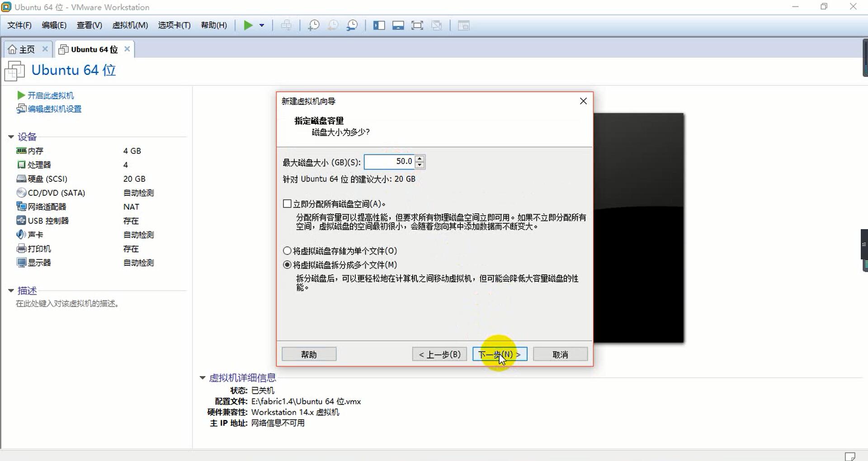The height and width of the screenshot is (461, 868).
Task: Select 将虚拟磁盘拆分成多个文件 radio button
Action: [287, 265]
